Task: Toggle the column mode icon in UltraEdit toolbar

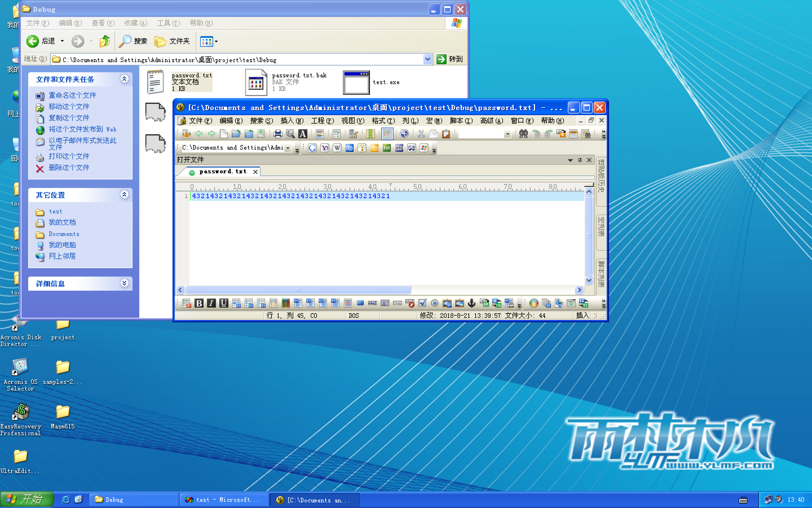Action: point(370,134)
